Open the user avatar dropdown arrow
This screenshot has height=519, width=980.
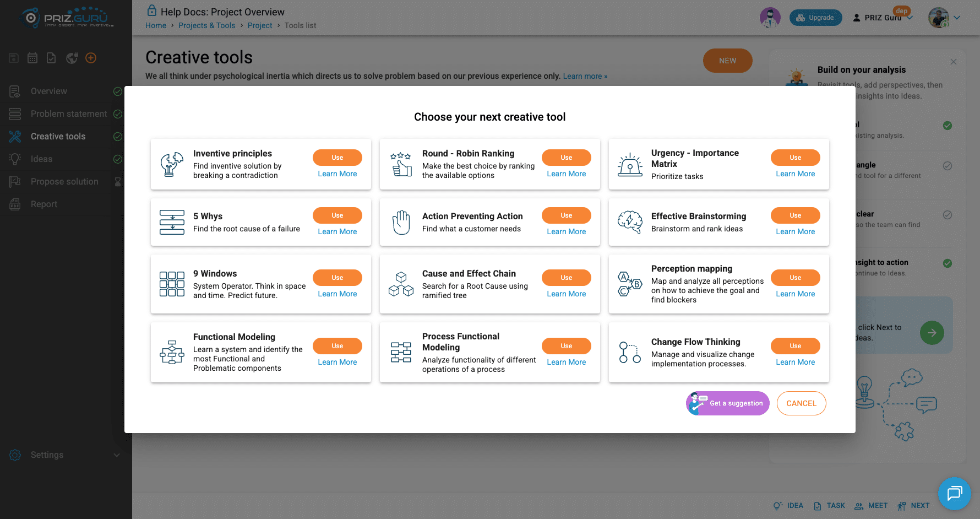tap(957, 18)
